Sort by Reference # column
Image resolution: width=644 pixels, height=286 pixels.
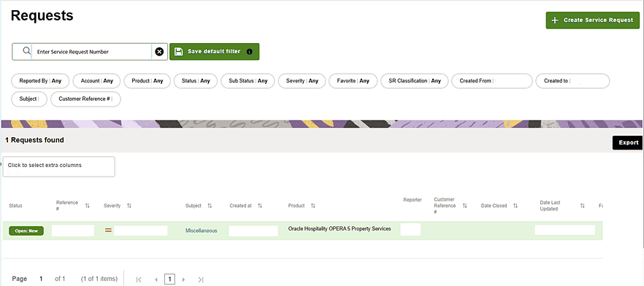(88, 206)
